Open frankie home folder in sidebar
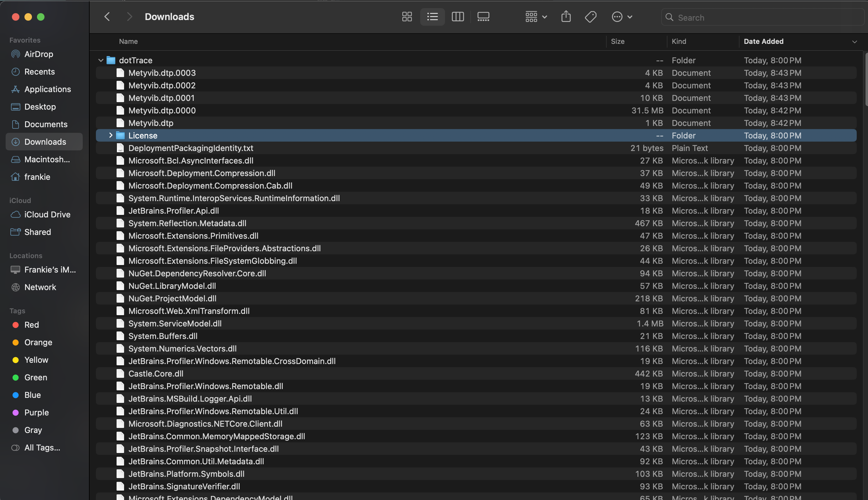Viewport: 868px width, 500px height. [x=44, y=177]
